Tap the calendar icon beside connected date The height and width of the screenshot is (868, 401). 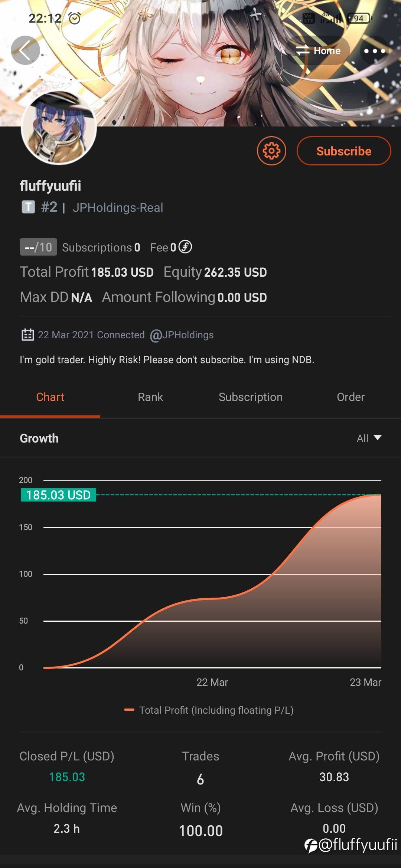tap(28, 335)
